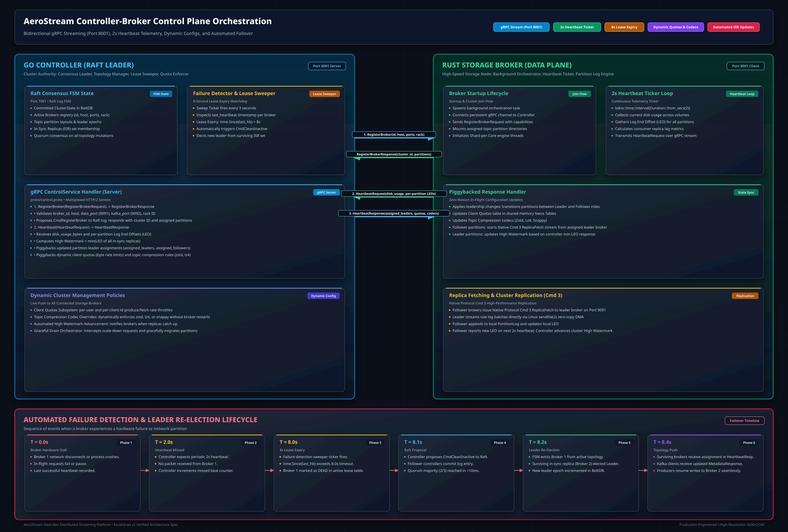This screenshot has height=532, width=788.
Task: Click the GO CONTROLLER (RAFT LEADER) title
Action: [79, 65]
